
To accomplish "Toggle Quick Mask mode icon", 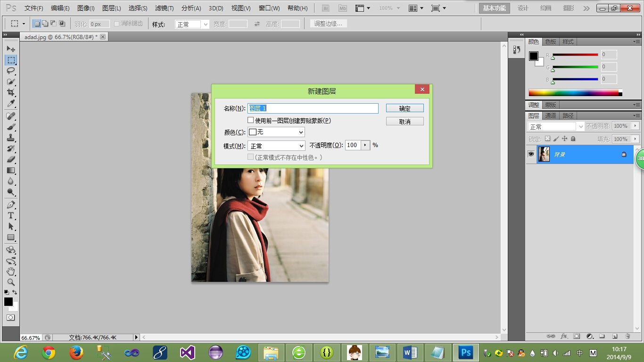I will 11,318.
